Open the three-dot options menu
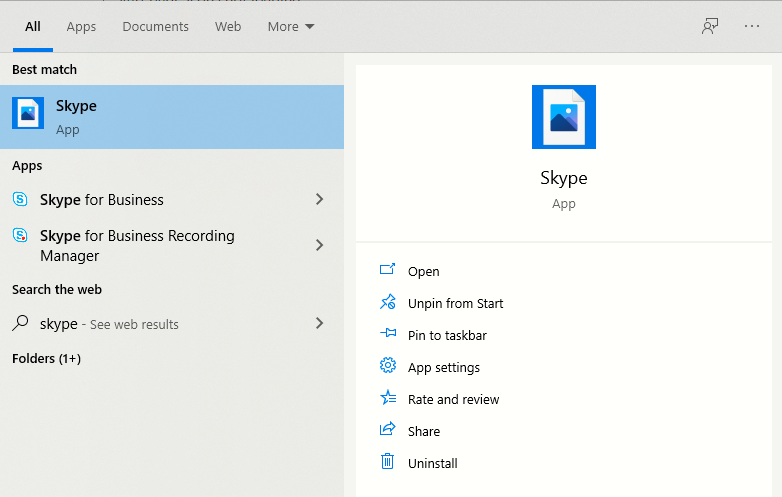This screenshot has height=497, width=782. click(x=752, y=26)
